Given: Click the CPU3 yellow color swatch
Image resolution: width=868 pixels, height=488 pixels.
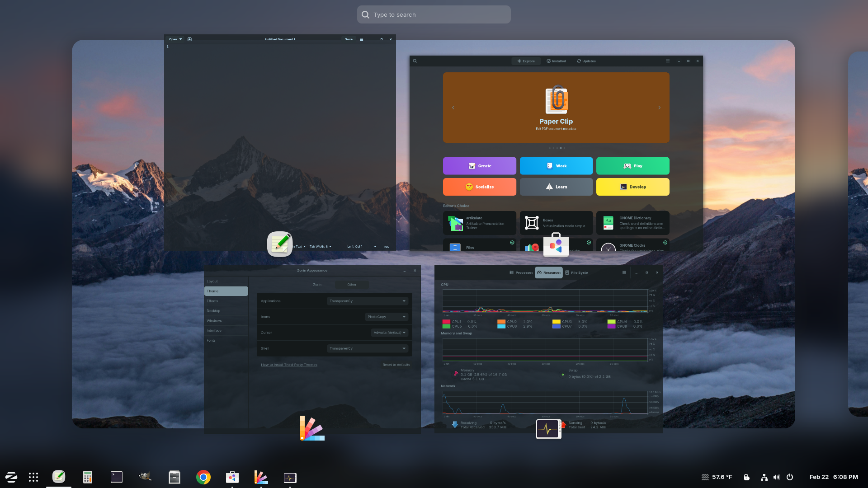Looking at the screenshot, I should pos(556,322).
